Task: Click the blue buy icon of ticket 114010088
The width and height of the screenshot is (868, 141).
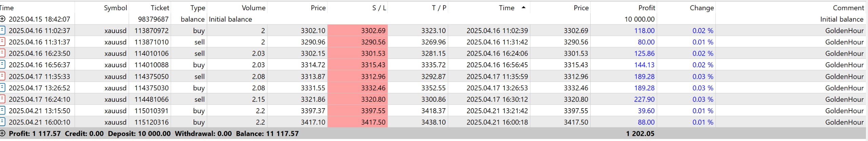Action: tap(2, 65)
